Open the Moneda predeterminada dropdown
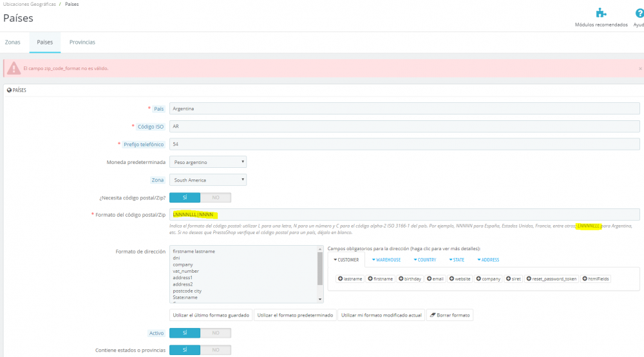Viewport: 644px width, 357px height. pos(208,162)
